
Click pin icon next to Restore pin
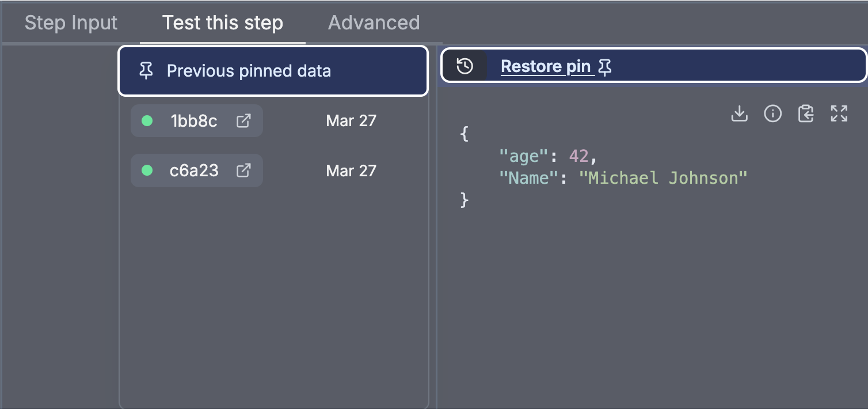point(604,67)
